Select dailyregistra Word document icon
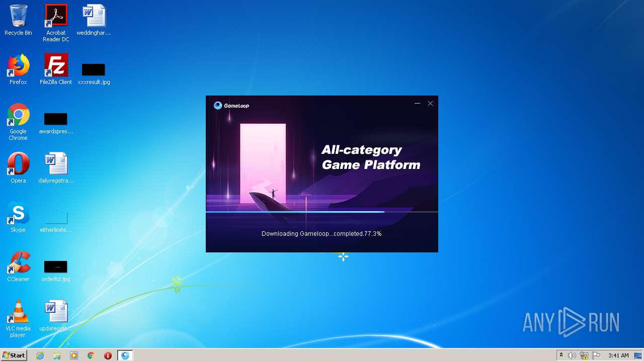The image size is (644, 362). 56,168
